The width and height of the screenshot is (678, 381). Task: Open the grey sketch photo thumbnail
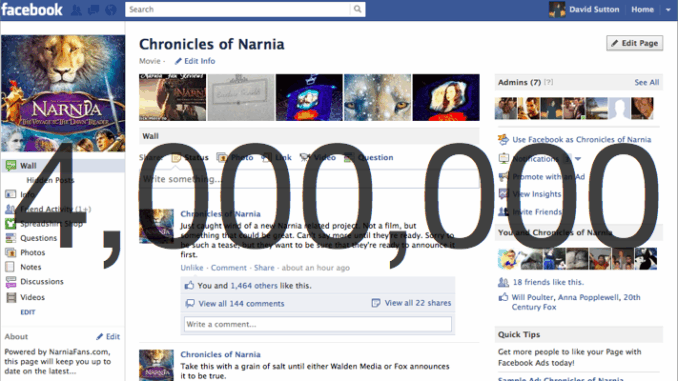[241, 97]
